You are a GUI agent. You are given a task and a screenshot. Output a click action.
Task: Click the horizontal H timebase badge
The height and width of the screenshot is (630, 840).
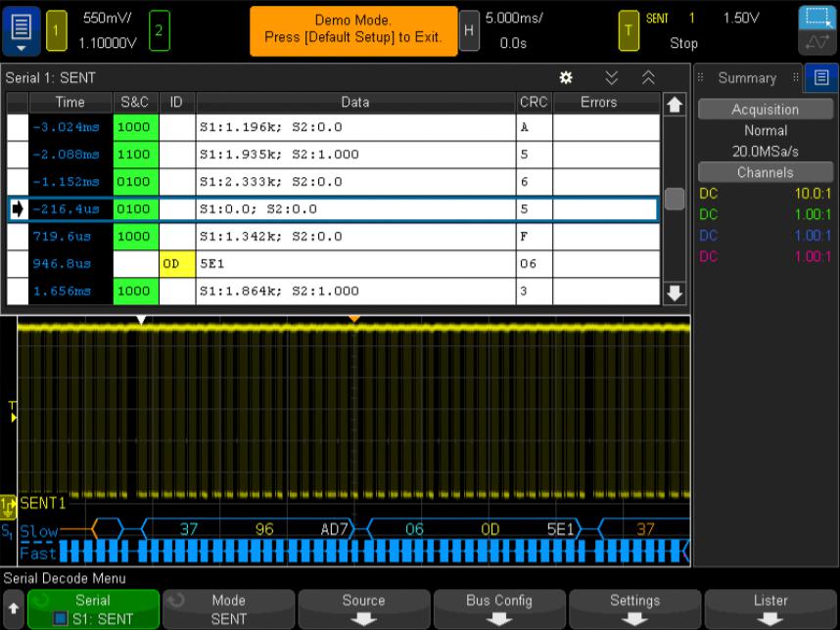click(x=470, y=30)
